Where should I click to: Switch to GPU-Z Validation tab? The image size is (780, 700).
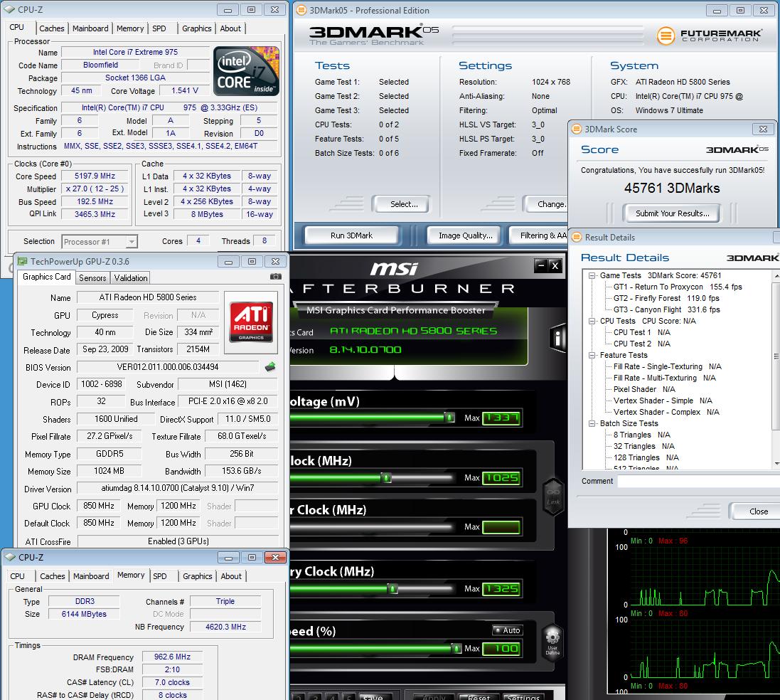(x=130, y=278)
